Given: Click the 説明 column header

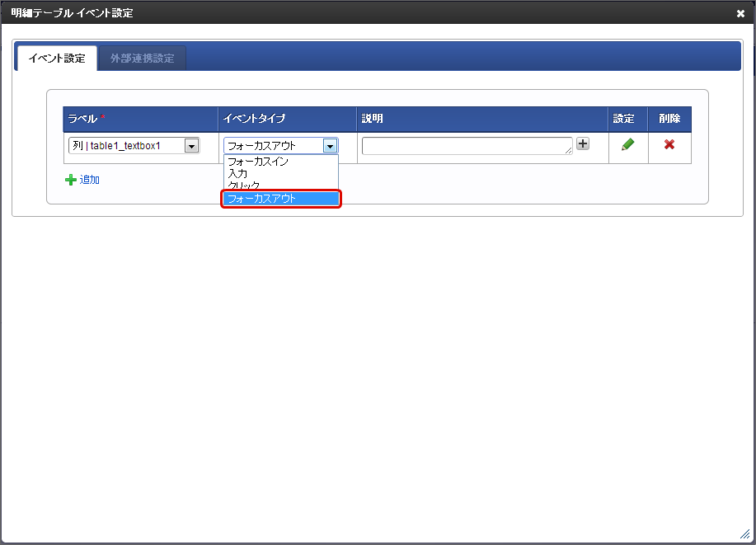Looking at the screenshot, I should [482, 119].
